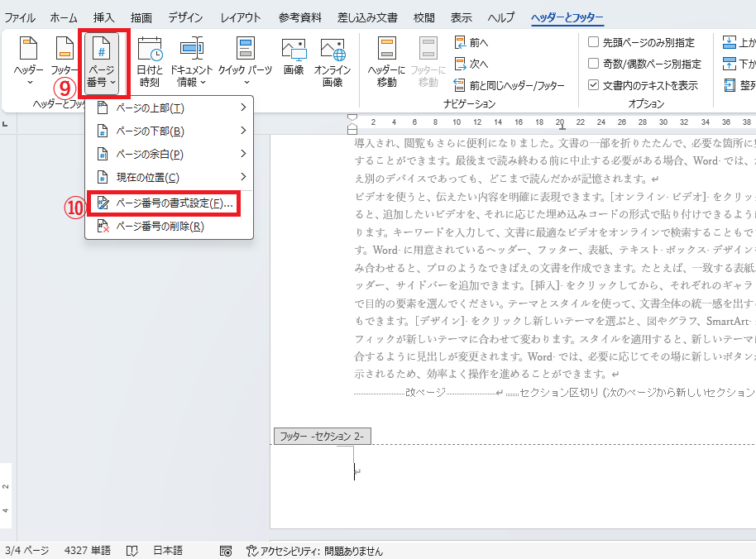Click 4327 単語 word count
This screenshot has width=756, height=559.
click(x=88, y=551)
